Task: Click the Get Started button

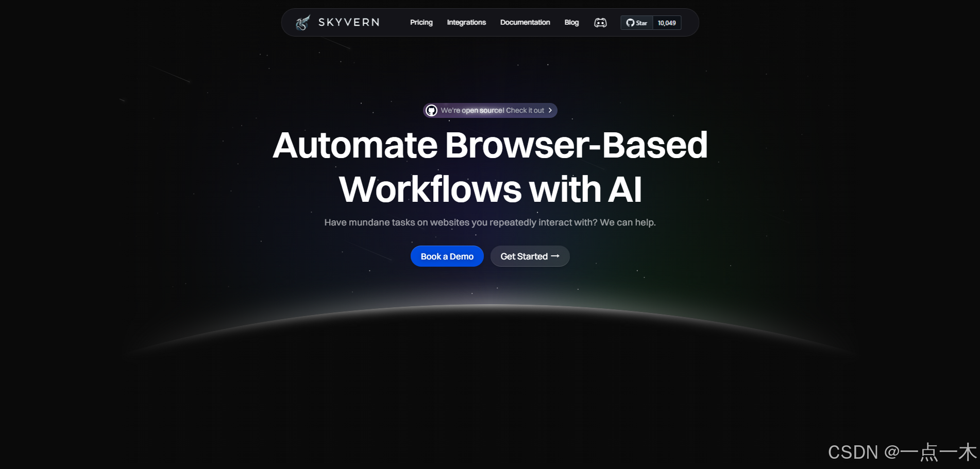Action: [530, 256]
